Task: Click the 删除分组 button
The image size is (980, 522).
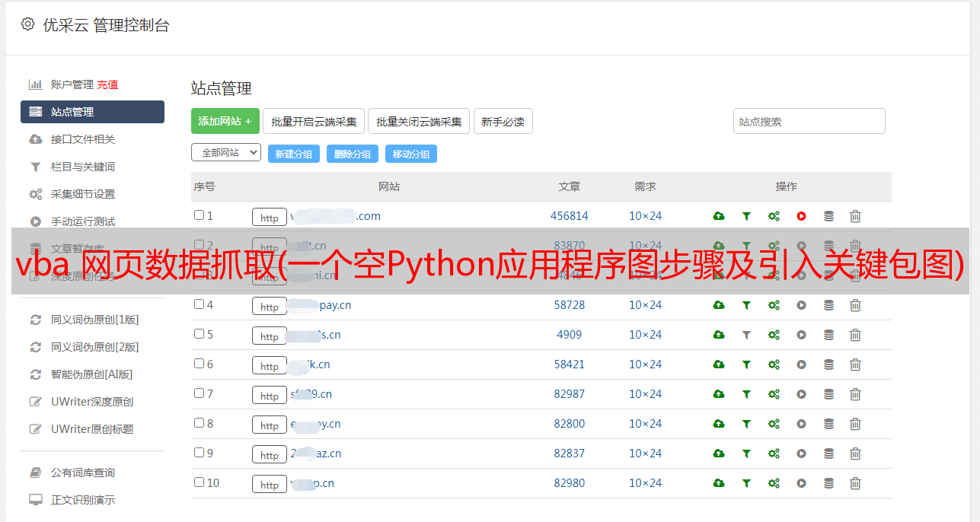Action: (x=352, y=154)
